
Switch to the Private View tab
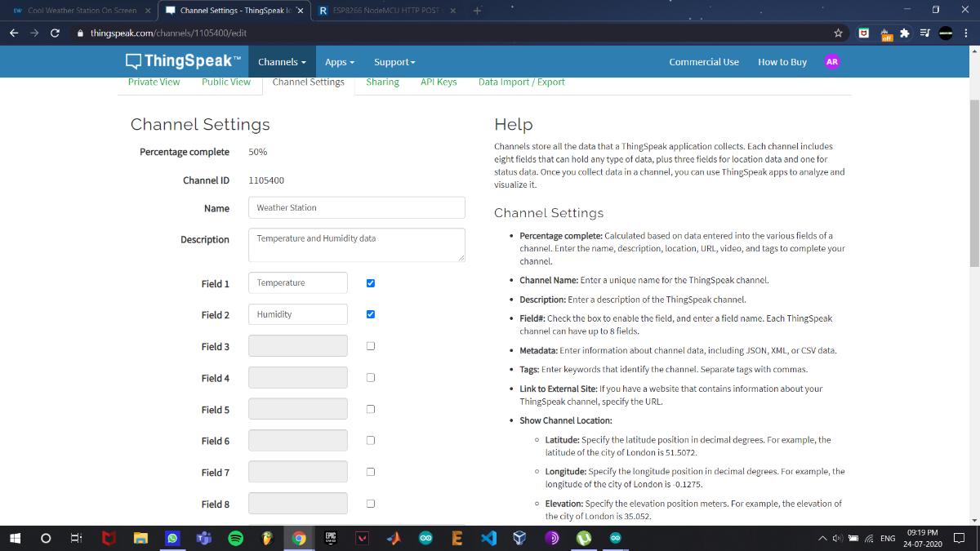click(x=154, y=82)
